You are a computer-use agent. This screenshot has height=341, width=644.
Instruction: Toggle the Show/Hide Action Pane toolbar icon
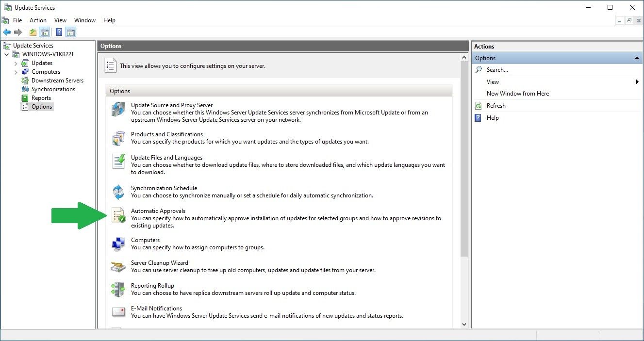pos(71,32)
